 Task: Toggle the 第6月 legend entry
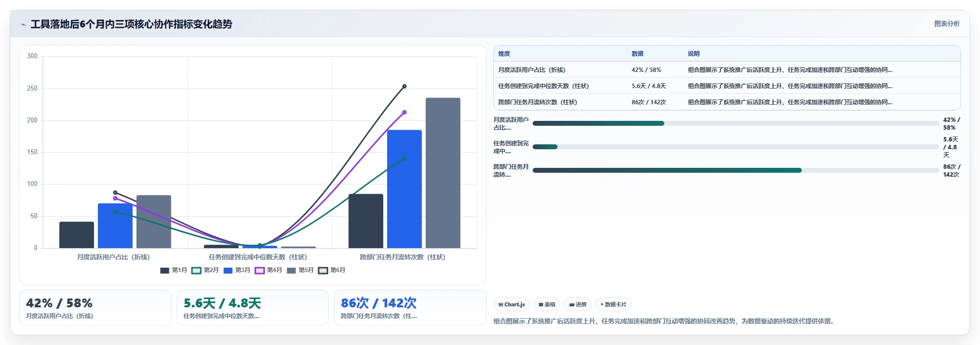pos(332,270)
